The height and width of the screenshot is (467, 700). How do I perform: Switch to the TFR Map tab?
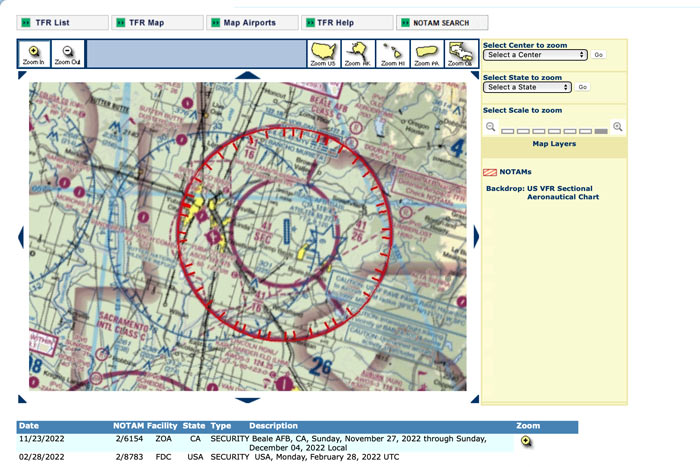[x=157, y=22]
